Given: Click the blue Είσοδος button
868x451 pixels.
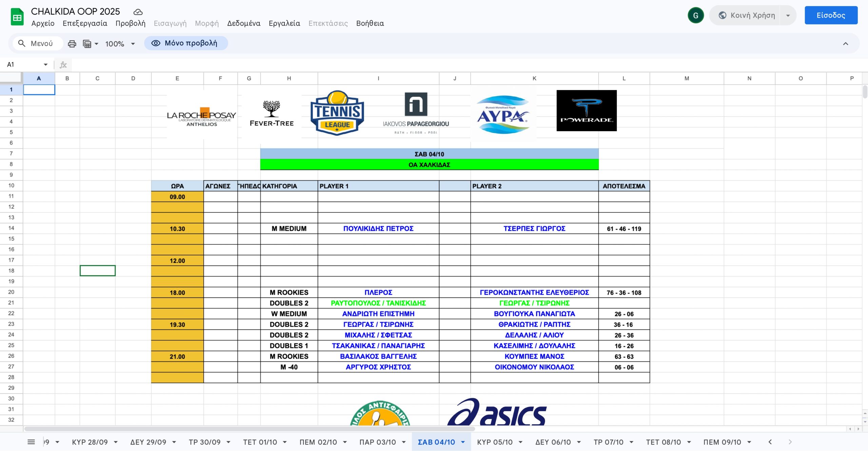Looking at the screenshot, I should point(831,15).
